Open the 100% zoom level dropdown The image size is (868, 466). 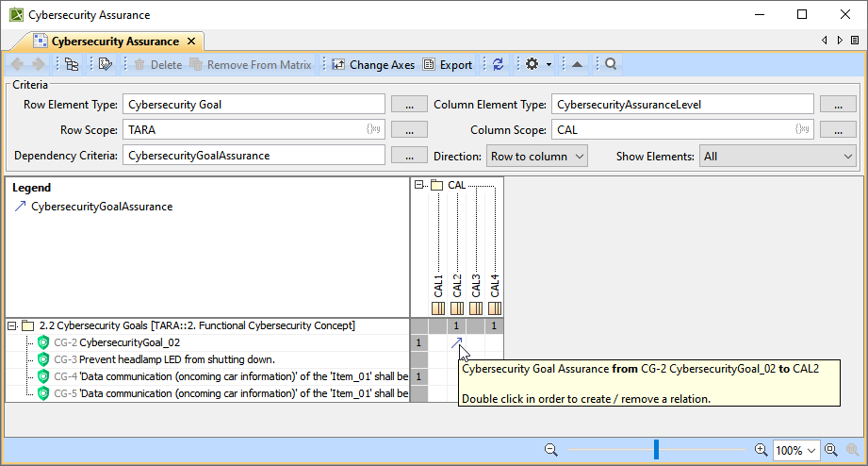click(797, 451)
